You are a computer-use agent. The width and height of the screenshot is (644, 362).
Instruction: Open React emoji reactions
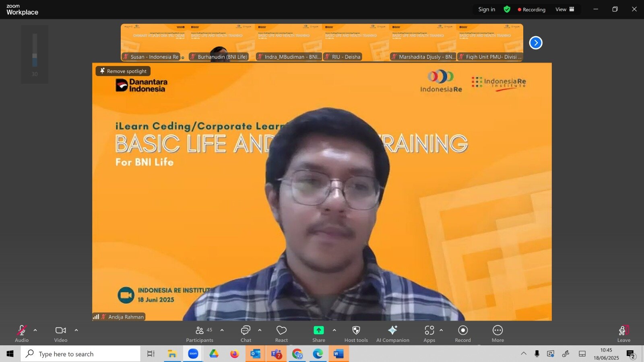[281, 333]
